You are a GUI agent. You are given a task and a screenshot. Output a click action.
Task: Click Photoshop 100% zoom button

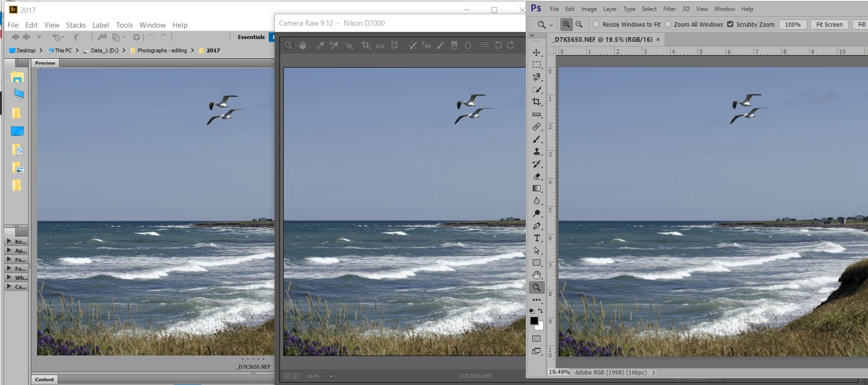point(793,25)
